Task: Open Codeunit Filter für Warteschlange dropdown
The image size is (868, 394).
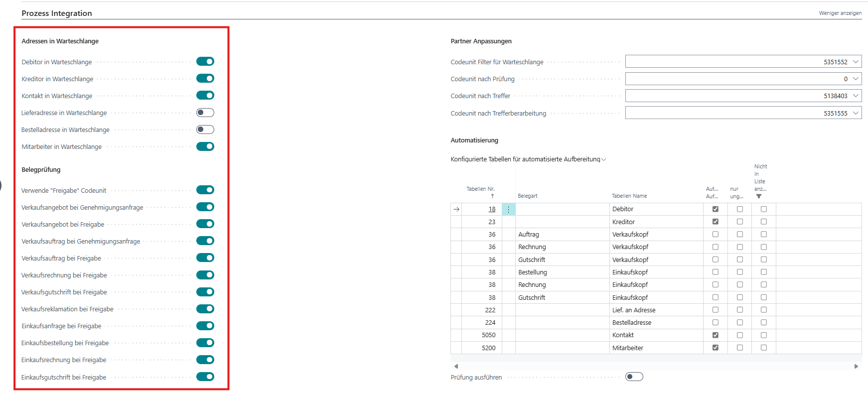Action: point(856,62)
